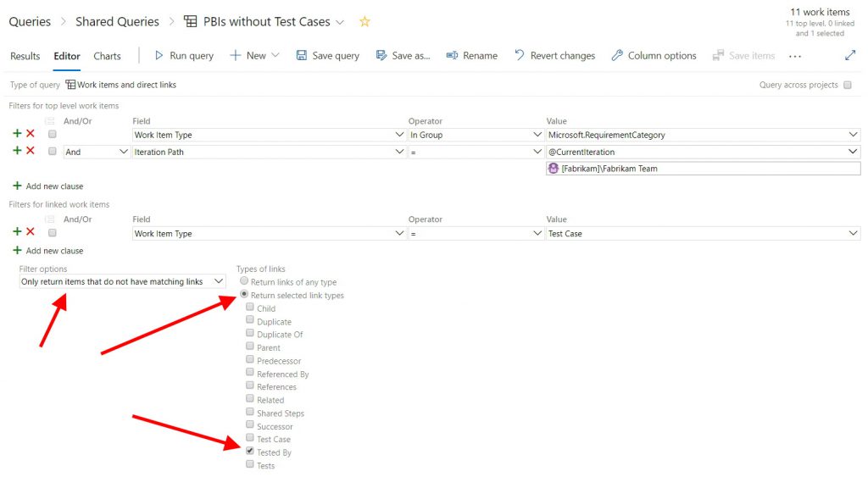This screenshot has height=477, width=868.
Task: Uncheck the Tested By link type
Action: (250, 452)
